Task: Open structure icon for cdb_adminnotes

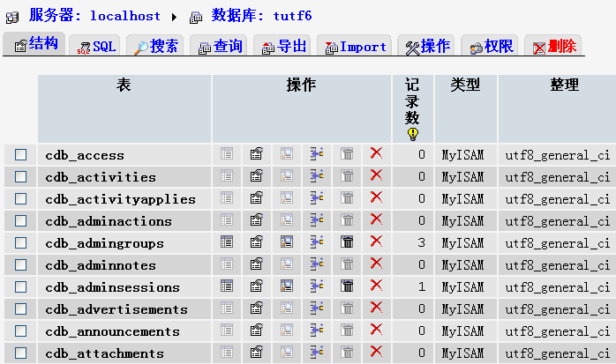Action: [x=257, y=264]
